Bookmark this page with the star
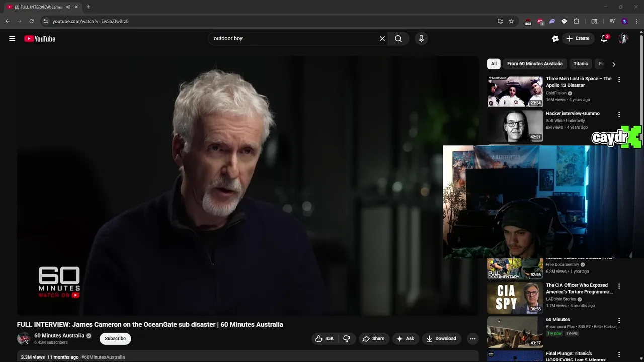 click(511, 21)
